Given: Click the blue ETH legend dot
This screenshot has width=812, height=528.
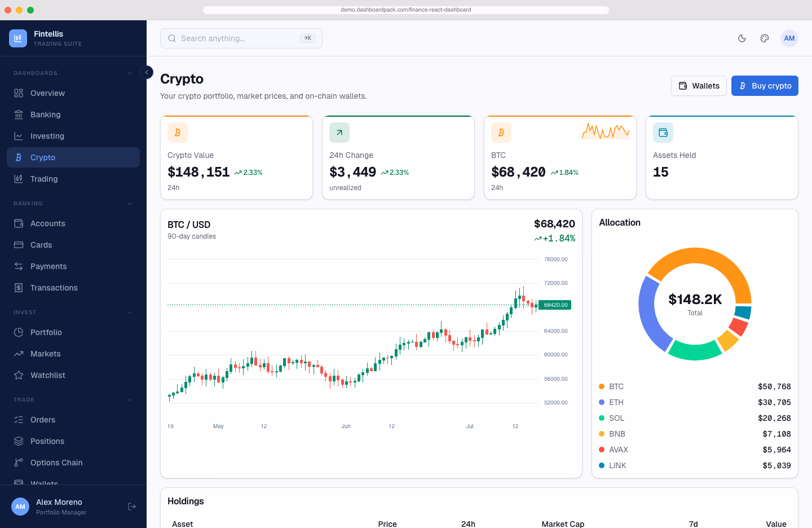Looking at the screenshot, I should click(x=602, y=402).
